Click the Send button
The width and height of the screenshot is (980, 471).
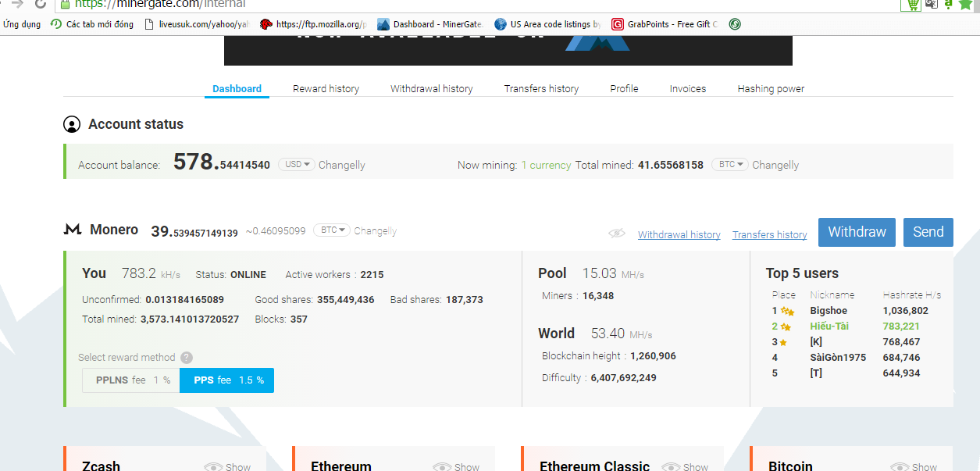[928, 232]
